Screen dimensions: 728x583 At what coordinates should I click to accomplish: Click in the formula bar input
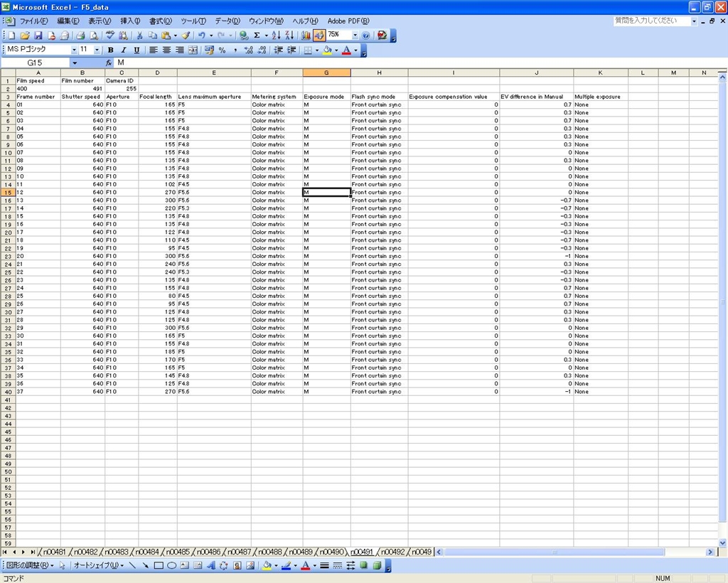point(355,63)
